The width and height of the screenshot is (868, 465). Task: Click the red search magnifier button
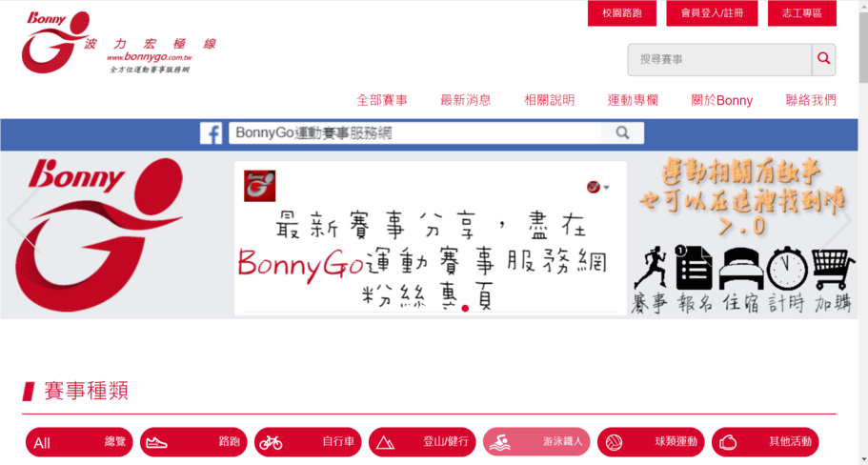[824, 59]
